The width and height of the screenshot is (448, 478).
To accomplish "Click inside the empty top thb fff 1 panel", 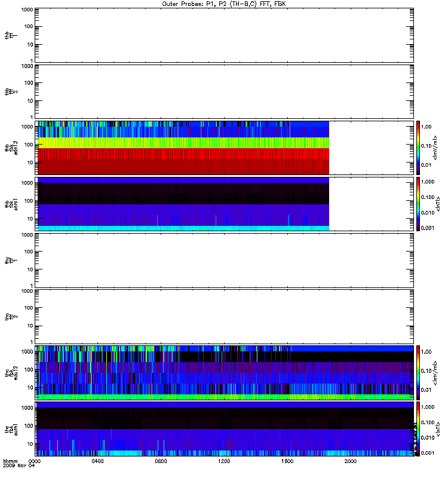I will (x=224, y=35).
